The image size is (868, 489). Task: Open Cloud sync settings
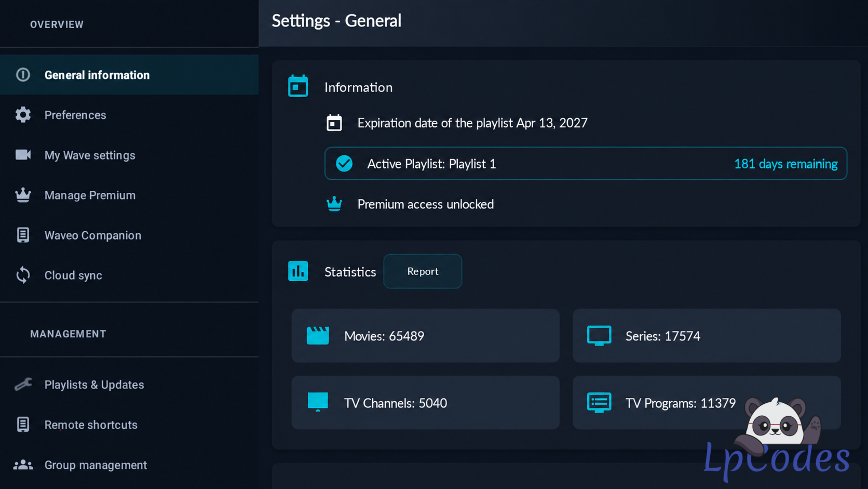click(129, 275)
